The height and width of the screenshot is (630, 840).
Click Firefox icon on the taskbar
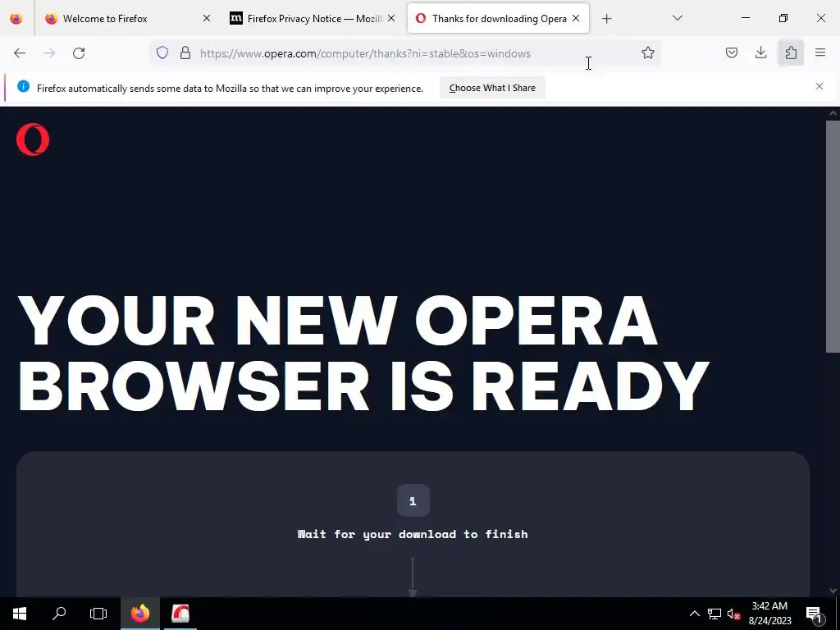(140, 614)
